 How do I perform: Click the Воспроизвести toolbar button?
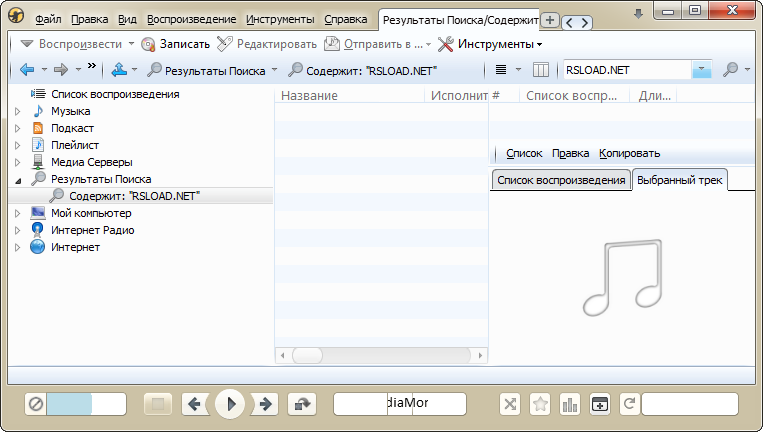[x=71, y=44]
